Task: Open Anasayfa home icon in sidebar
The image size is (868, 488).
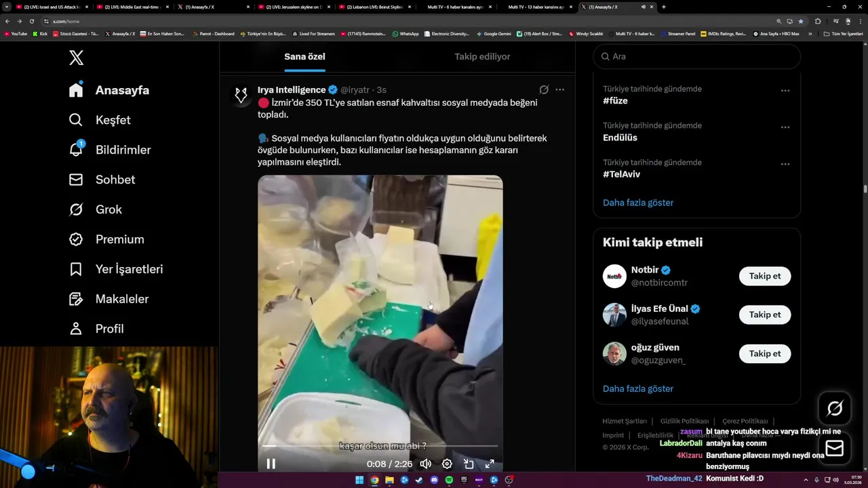Action: pos(76,90)
